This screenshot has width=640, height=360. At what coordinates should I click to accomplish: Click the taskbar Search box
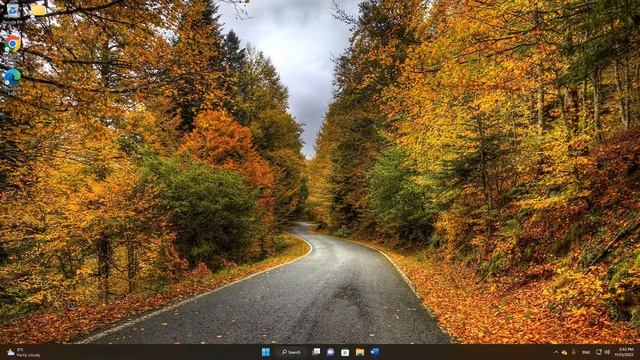point(291,352)
